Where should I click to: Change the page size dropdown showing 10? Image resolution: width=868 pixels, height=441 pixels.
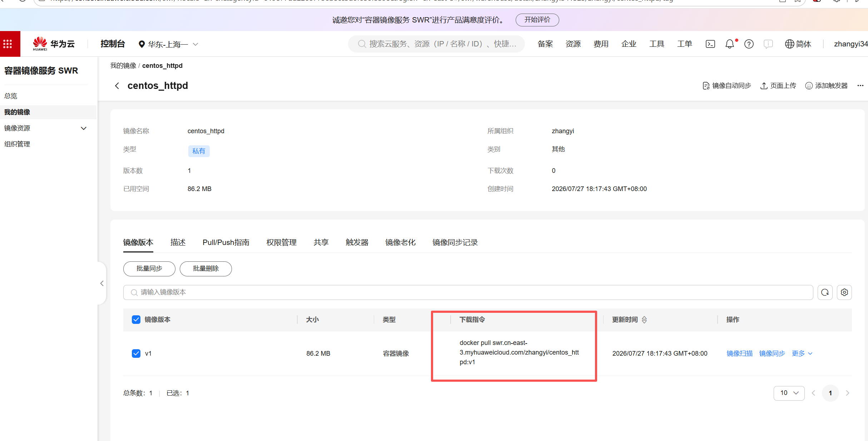(x=789, y=393)
